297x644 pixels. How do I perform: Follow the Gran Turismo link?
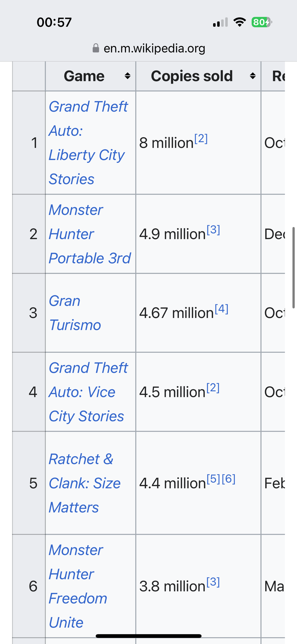point(74,313)
